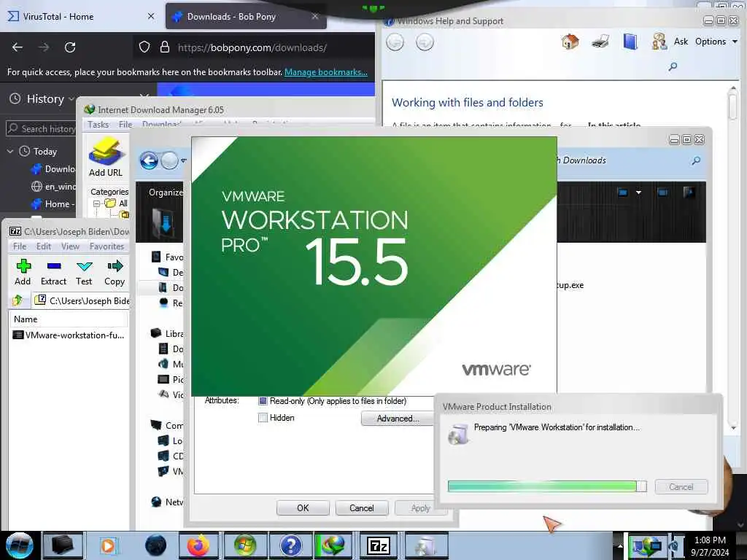747x560 pixels.
Task: Open the IDM Tasks menu
Action: [98, 124]
